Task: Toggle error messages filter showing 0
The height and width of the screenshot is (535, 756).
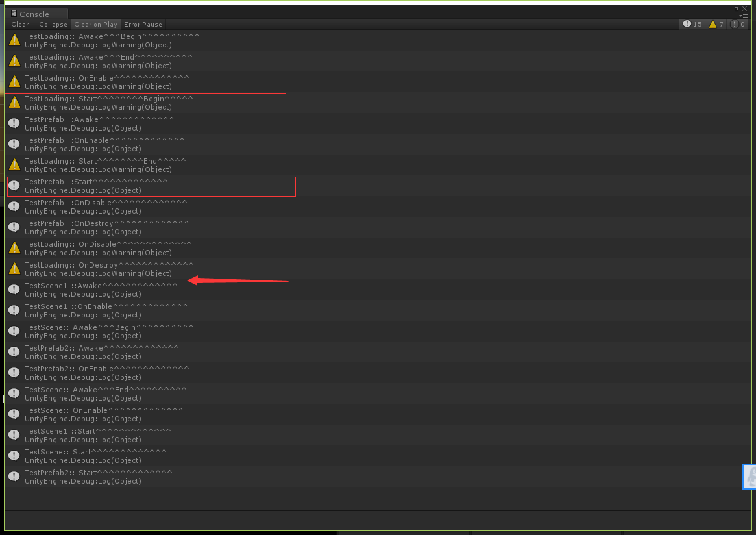Action: click(738, 24)
